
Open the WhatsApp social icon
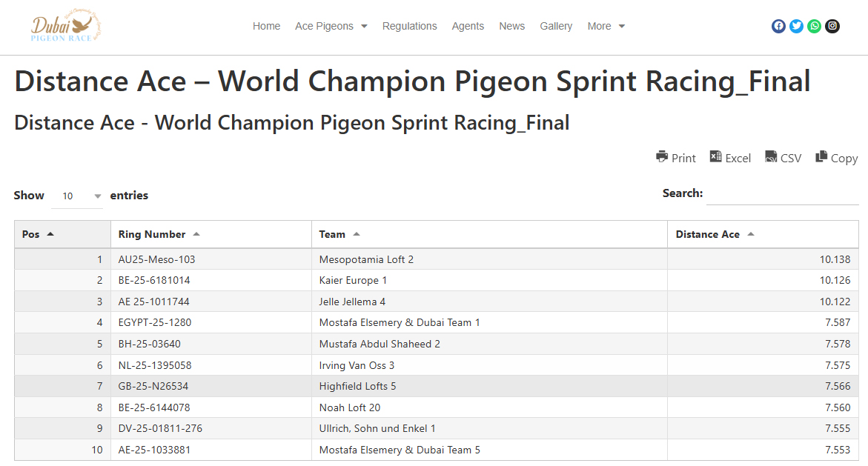coord(815,26)
